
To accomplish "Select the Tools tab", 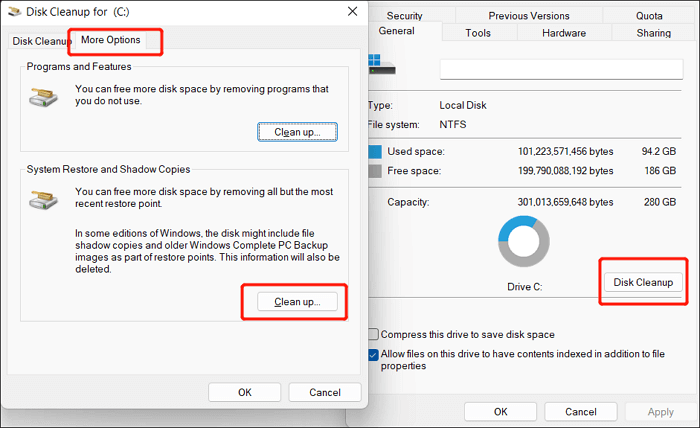I will coord(478,33).
